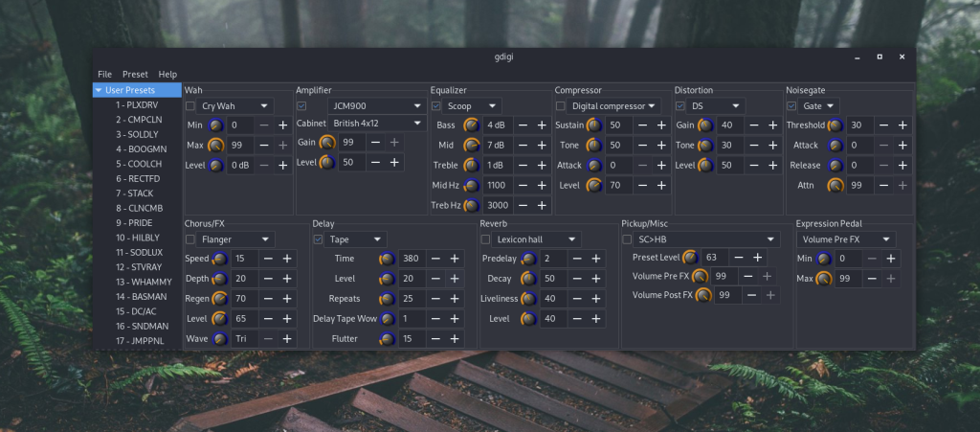Decrease Compressor Sustain with minus button
This screenshot has height=432, width=980.
(639, 125)
